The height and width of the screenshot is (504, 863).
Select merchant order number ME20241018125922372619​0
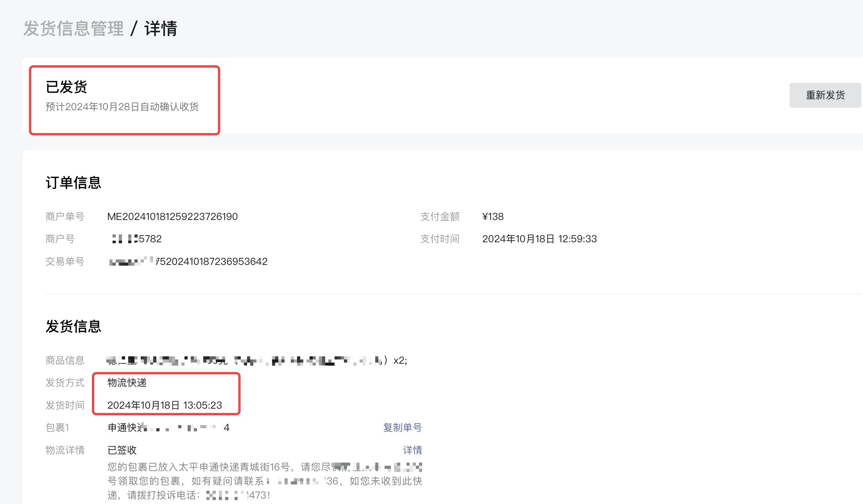click(172, 216)
